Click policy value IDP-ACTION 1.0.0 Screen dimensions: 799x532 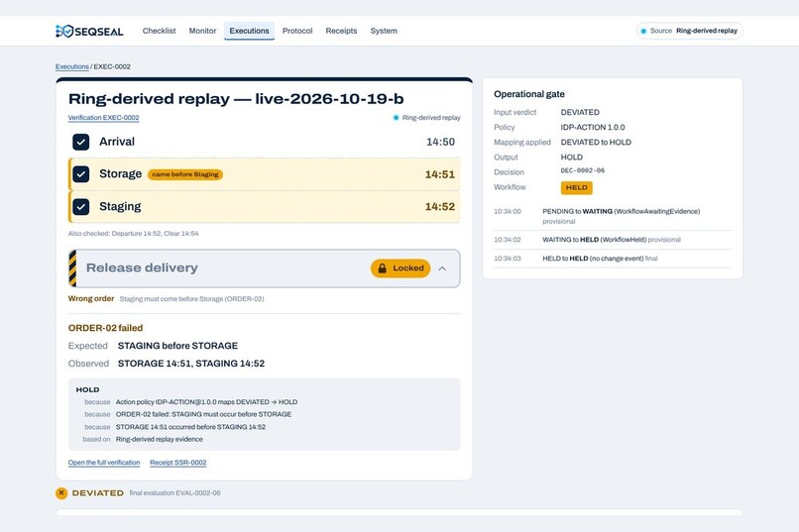(593, 127)
